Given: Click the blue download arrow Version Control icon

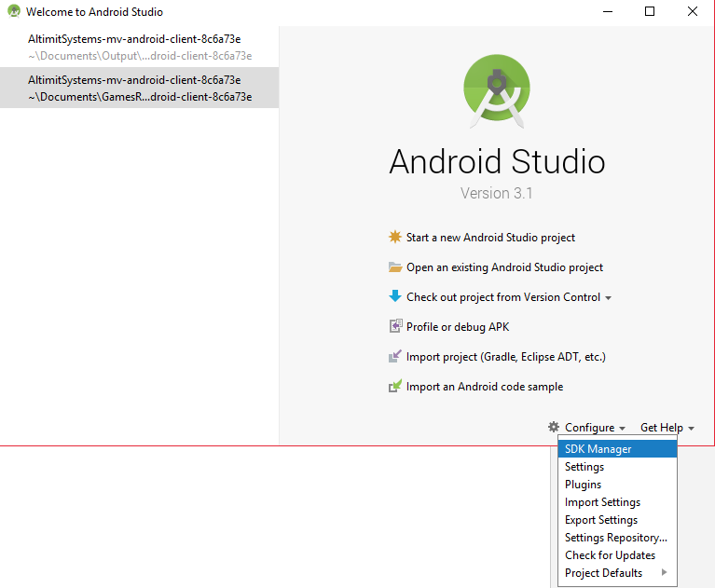Looking at the screenshot, I should coord(395,296).
